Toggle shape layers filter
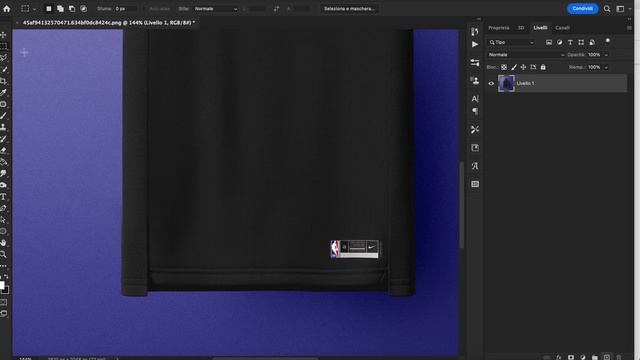The height and width of the screenshot is (360, 640). [581, 42]
